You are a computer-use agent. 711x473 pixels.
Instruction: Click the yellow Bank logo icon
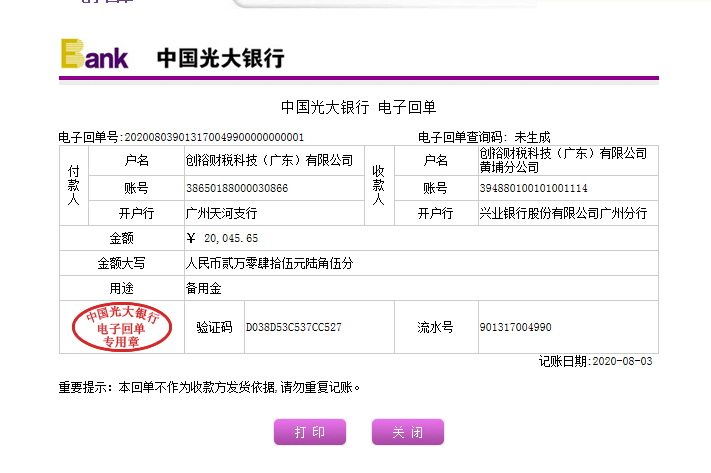pyautogui.click(x=95, y=54)
